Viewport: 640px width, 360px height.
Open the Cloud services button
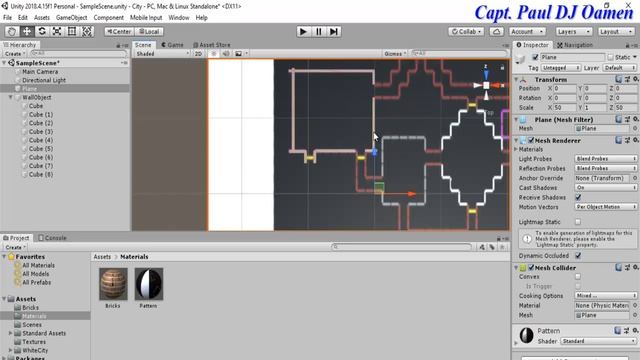(496, 31)
